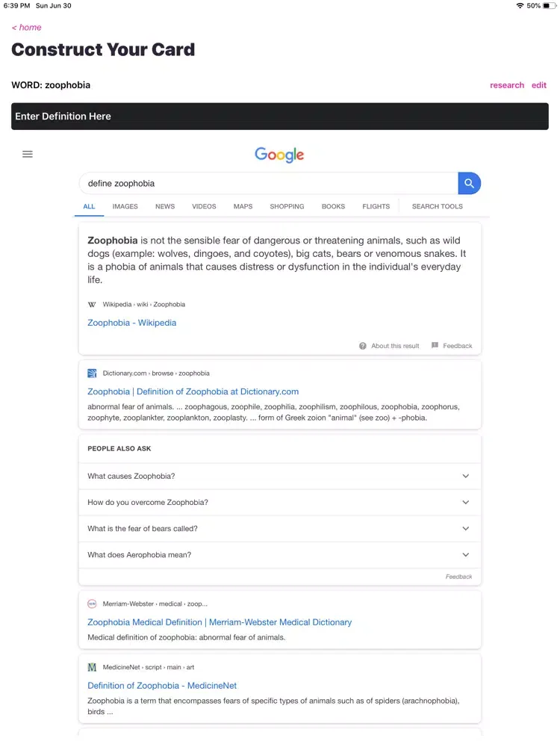Go back via '< home' link

(x=27, y=28)
